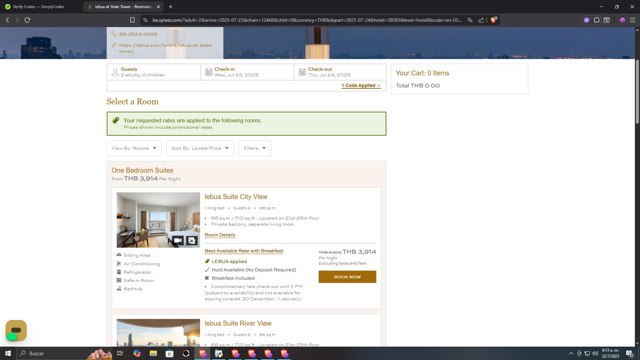Image resolution: width=640 pixels, height=360 pixels.
Task: Show hidden system tray icons
Action: pos(571,353)
